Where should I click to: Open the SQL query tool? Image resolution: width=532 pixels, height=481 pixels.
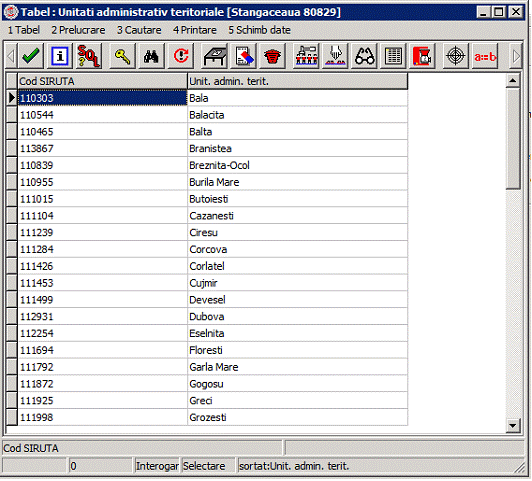tap(89, 56)
